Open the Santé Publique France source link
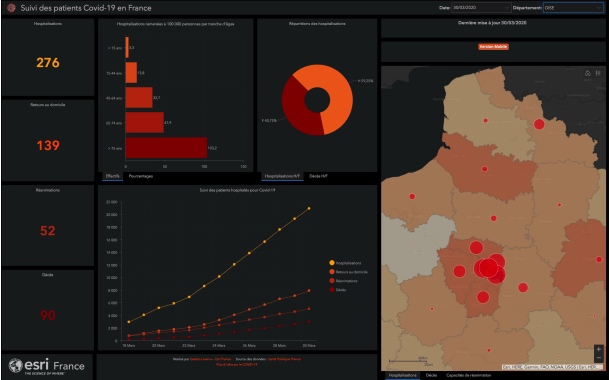 pos(284,359)
